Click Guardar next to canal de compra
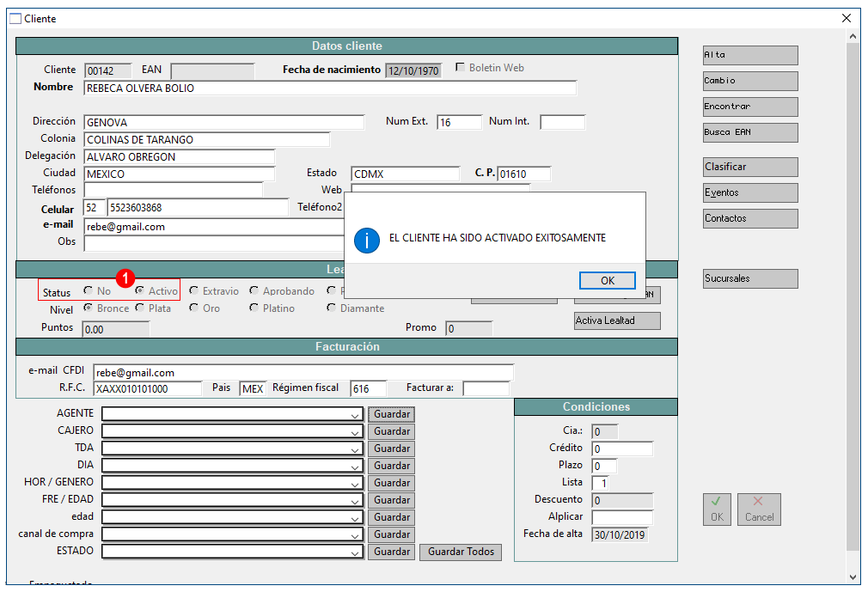The width and height of the screenshot is (868, 592). tap(391, 534)
